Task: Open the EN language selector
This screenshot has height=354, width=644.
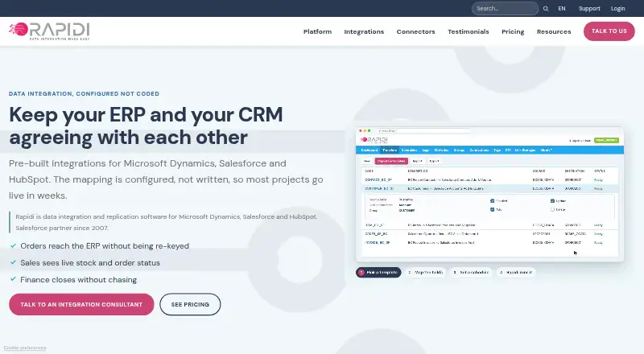Action: tap(561, 9)
